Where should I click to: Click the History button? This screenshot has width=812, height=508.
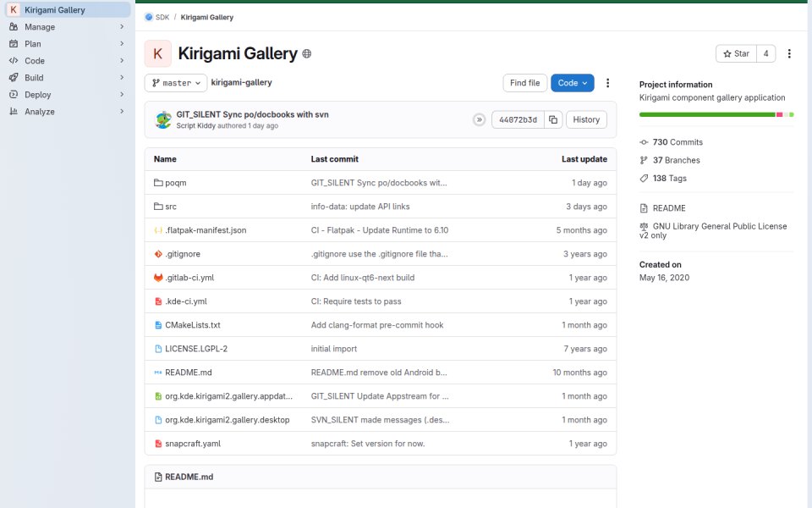(x=586, y=119)
